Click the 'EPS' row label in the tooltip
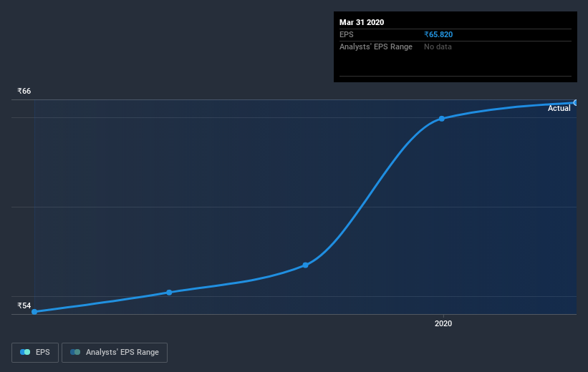Viewport: 588px width, 372px height. [x=346, y=34]
